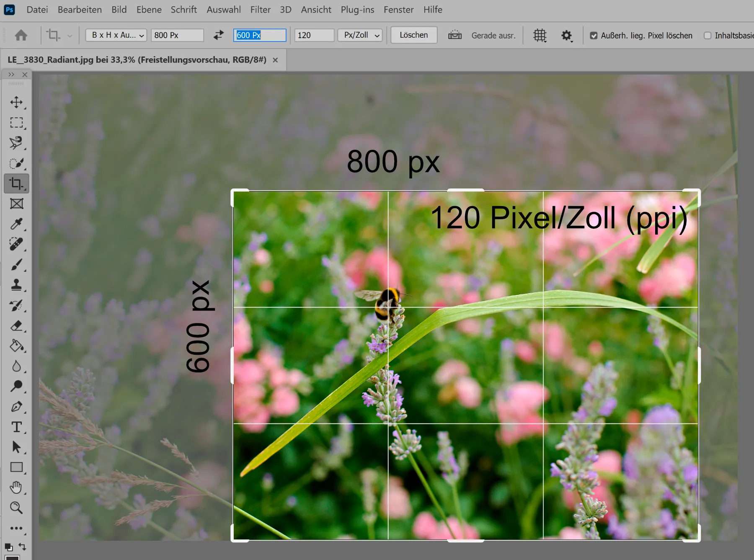
Task: Open the Bild menu
Action: [x=119, y=10]
